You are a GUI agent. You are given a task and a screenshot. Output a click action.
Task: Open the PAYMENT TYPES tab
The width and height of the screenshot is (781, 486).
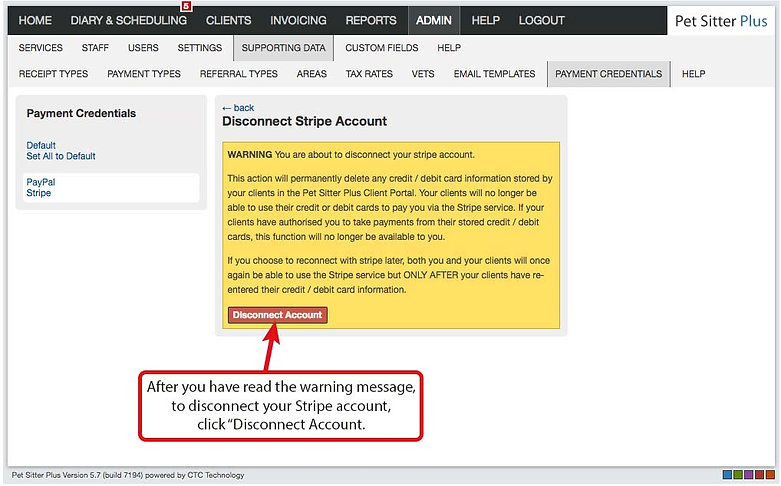(x=144, y=74)
